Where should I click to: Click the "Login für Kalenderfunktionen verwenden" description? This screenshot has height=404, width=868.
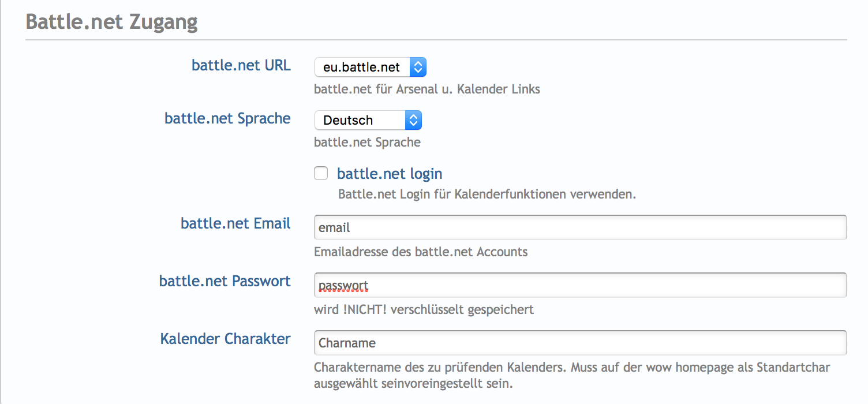487,194
